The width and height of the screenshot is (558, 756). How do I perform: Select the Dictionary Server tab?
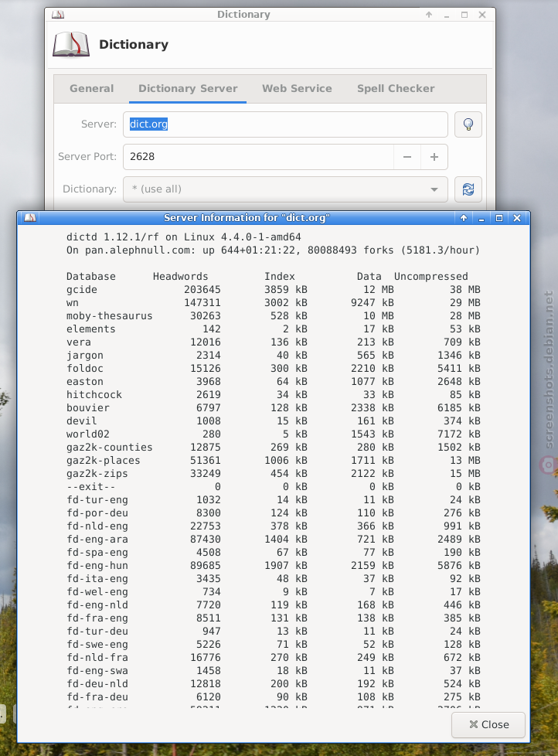pyautogui.click(x=188, y=89)
